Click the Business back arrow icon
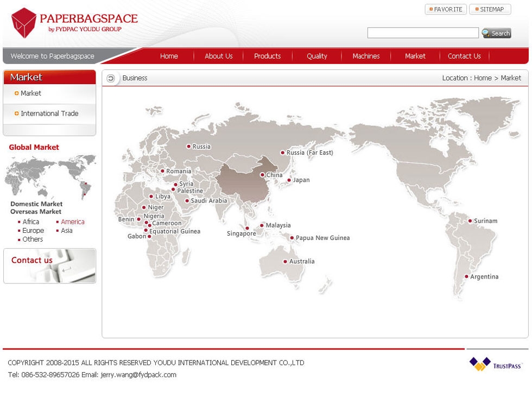 tap(111, 78)
